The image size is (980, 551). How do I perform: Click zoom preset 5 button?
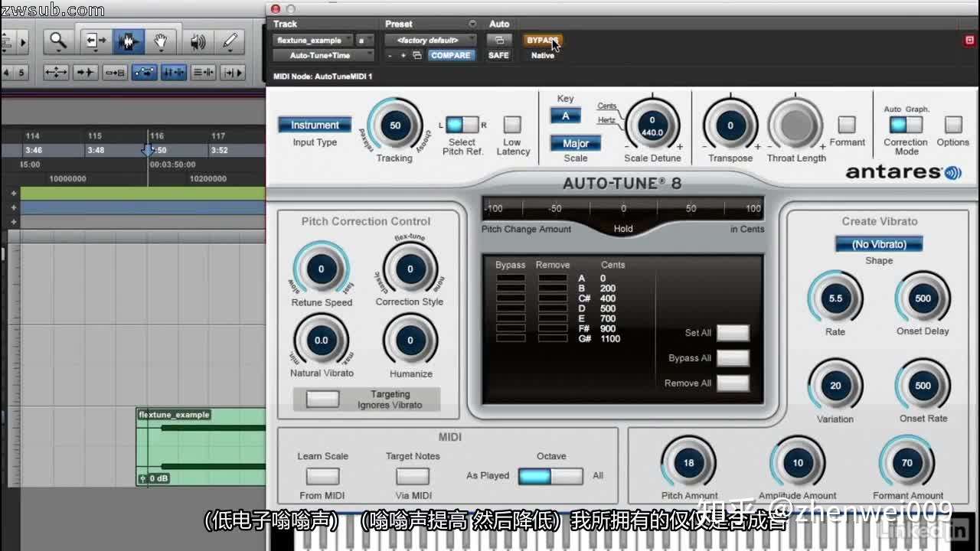[x=21, y=73]
